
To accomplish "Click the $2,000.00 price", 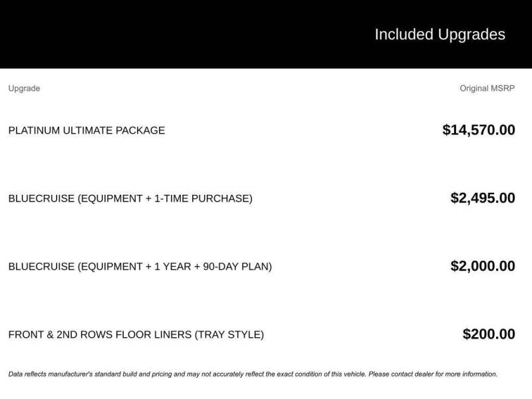I will click(483, 266).
